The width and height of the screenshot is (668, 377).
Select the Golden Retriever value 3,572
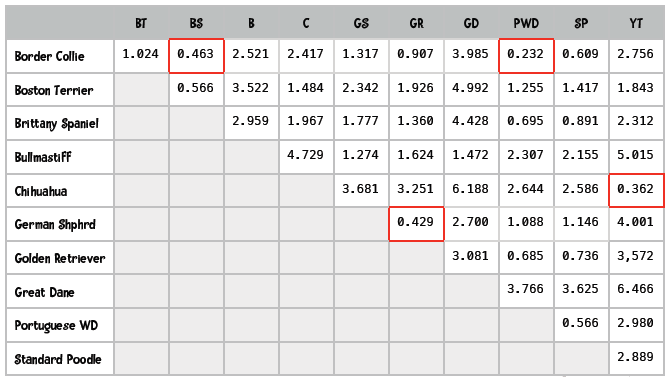coord(636,258)
